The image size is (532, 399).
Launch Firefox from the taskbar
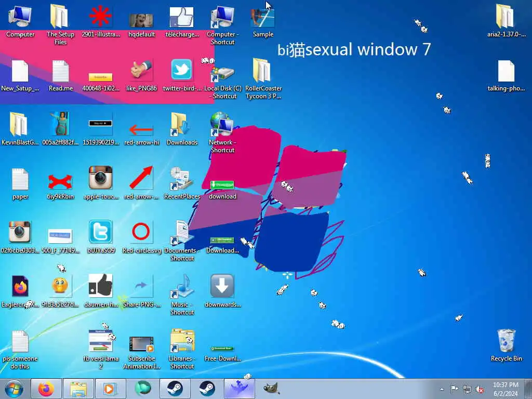[46, 389]
